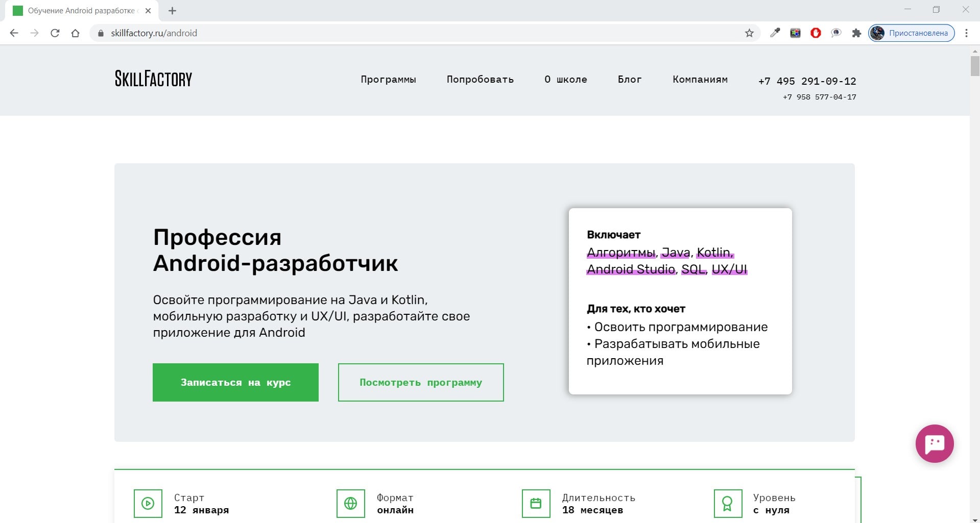Click the Приостановлена profile button
Image resolution: width=980 pixels, height=523 pixels.
point(912,33)
